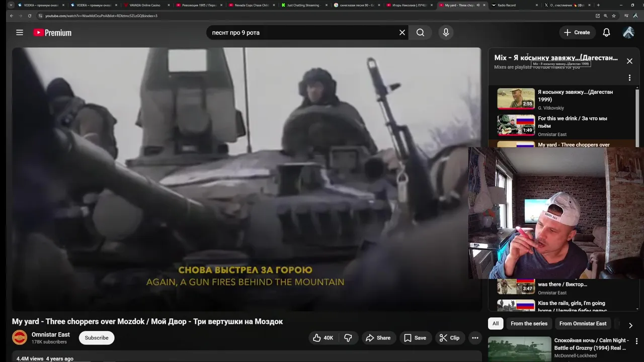Switch to Radio Record browser tab
Image resolution: width=644 pixels, height=362 pixels.
point(513,5)
